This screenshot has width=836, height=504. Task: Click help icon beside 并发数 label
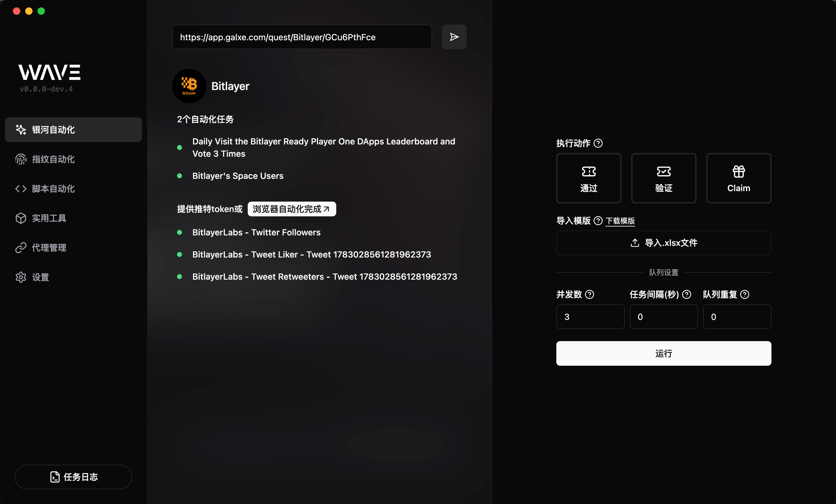pyautogui.click(x=590, y=294)
